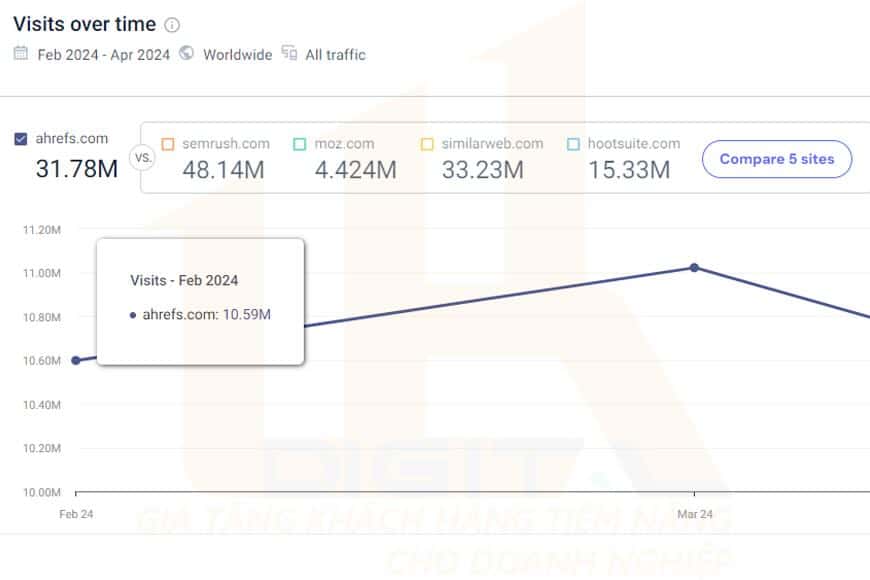Click the VS. circle badge
The image size is (870, 580).
143,158
